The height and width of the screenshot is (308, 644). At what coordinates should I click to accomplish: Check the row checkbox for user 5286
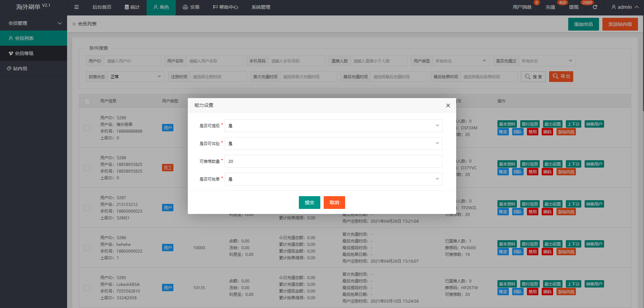tap(87, 248)
